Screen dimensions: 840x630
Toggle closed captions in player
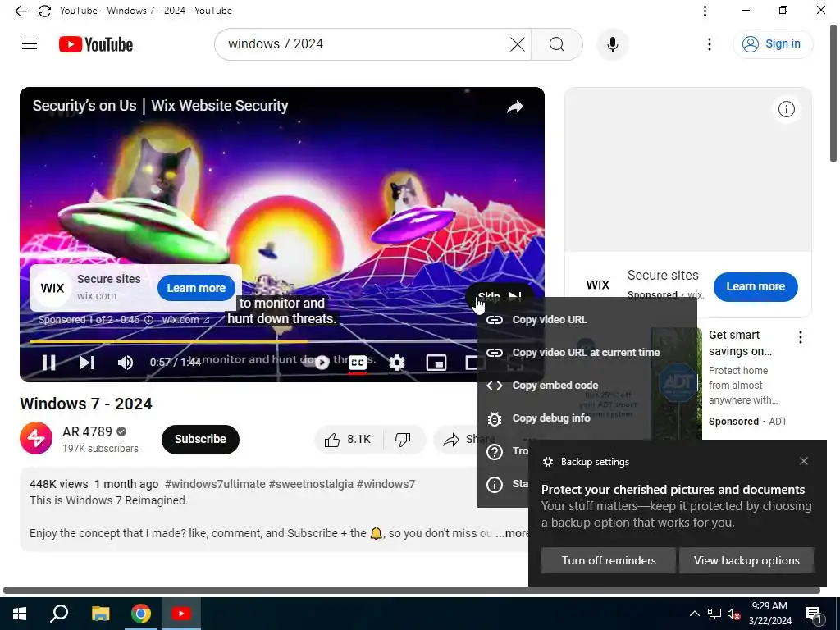(358, 363)
